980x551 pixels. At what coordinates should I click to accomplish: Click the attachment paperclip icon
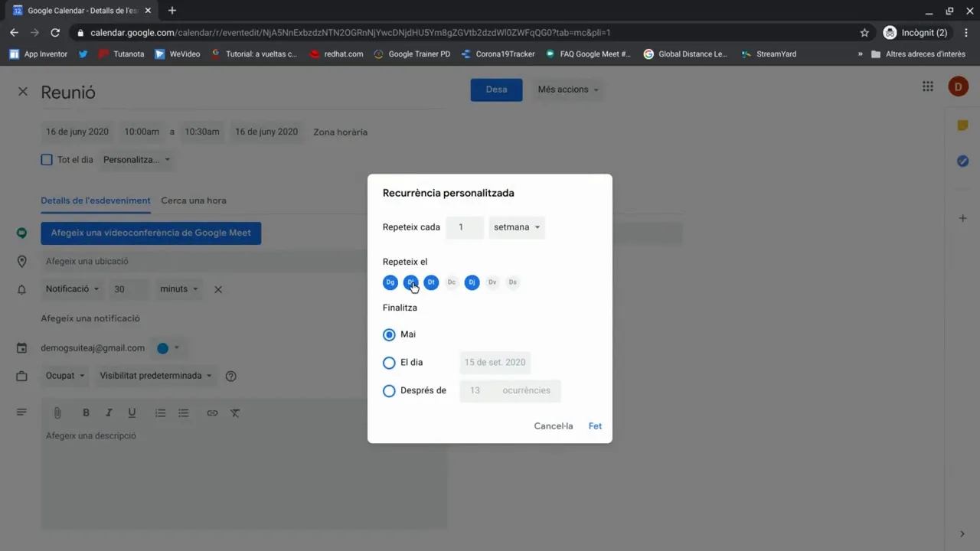pyautogui.click(x=57, y=413)
